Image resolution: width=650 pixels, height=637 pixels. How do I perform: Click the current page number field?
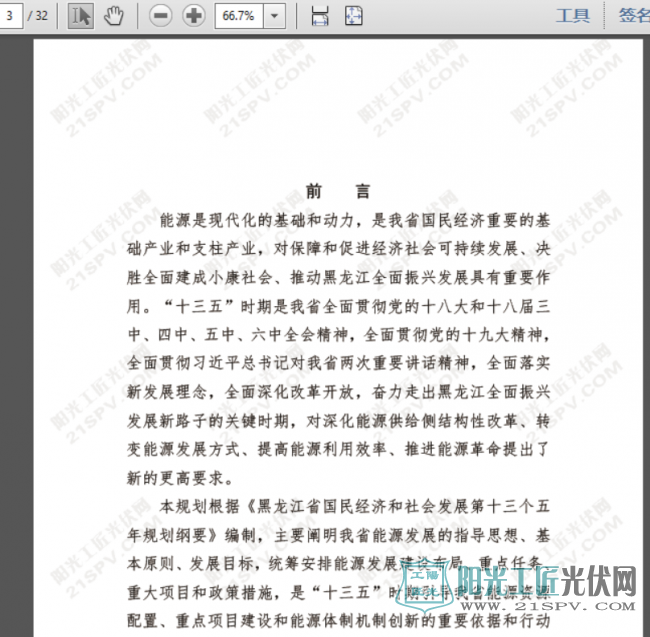tap(11, 15)
